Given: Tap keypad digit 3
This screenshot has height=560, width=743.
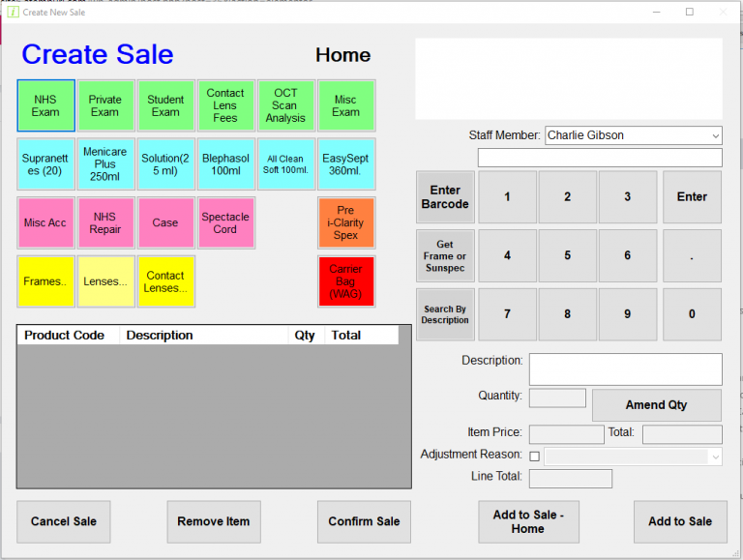Looking at the screenshot, I should click(x=628, y=197).
